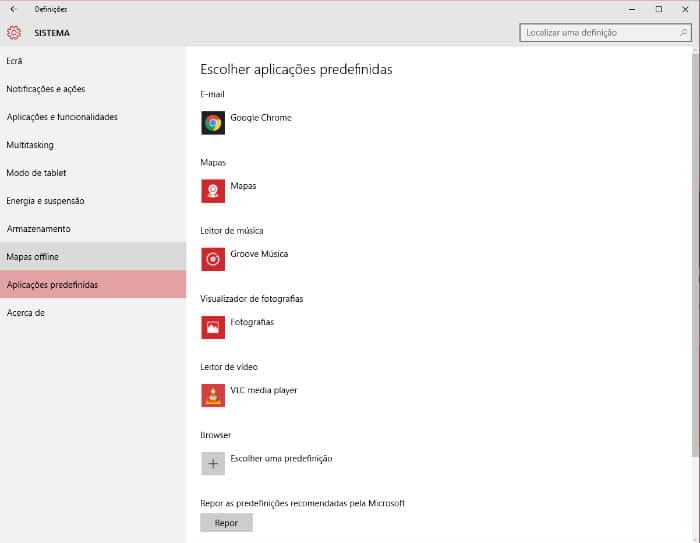Viewport: 700px width, 543px height.
Task: Open the Acerca de section
Action: tap(93, 313)
